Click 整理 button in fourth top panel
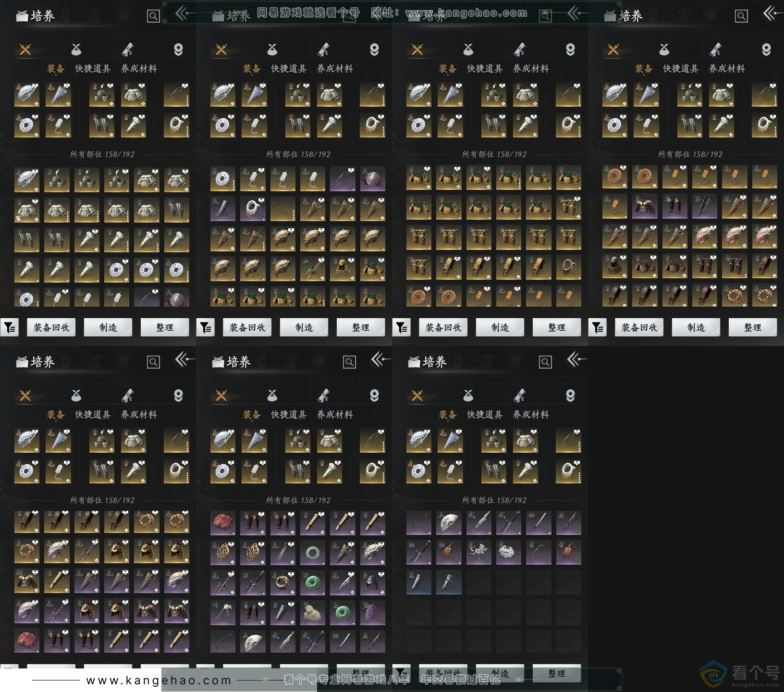The image size is (784, 692). (753, 328)
